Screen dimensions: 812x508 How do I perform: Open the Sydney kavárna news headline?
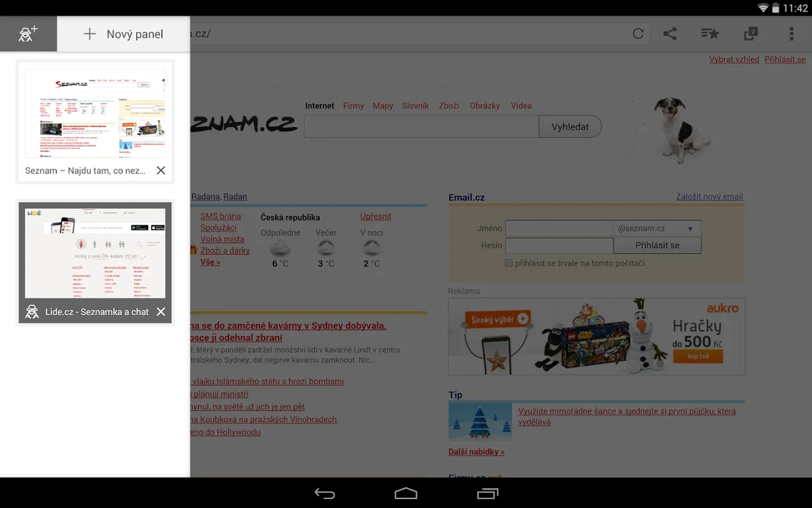(x=289, y=331)
